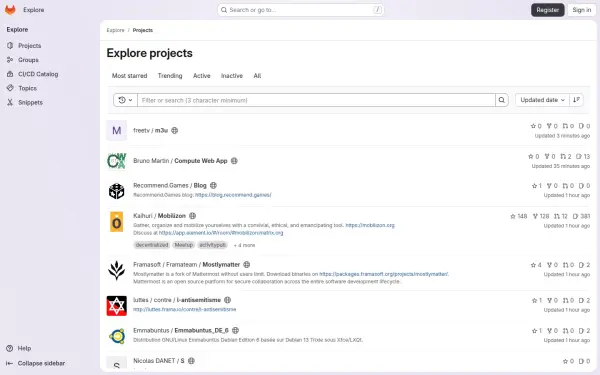Click the decentralized topic tag
The height and width of the screenshot is (375, 600).
pos(152,245)
